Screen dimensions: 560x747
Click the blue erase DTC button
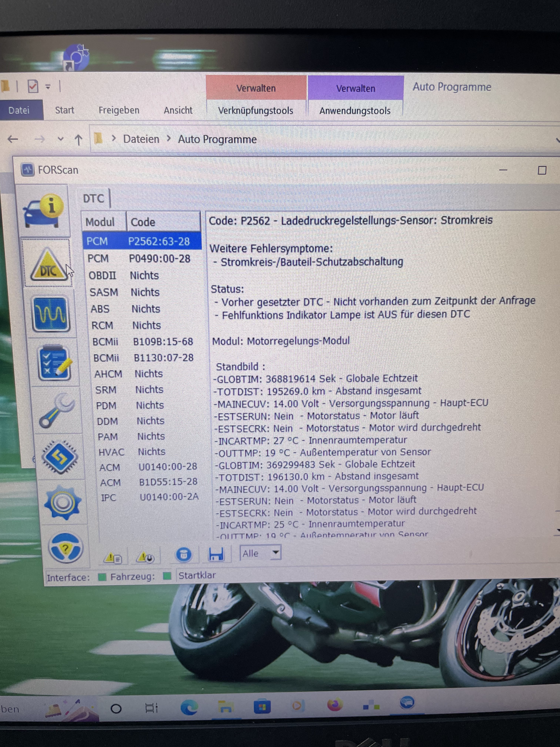pos(184,555)
